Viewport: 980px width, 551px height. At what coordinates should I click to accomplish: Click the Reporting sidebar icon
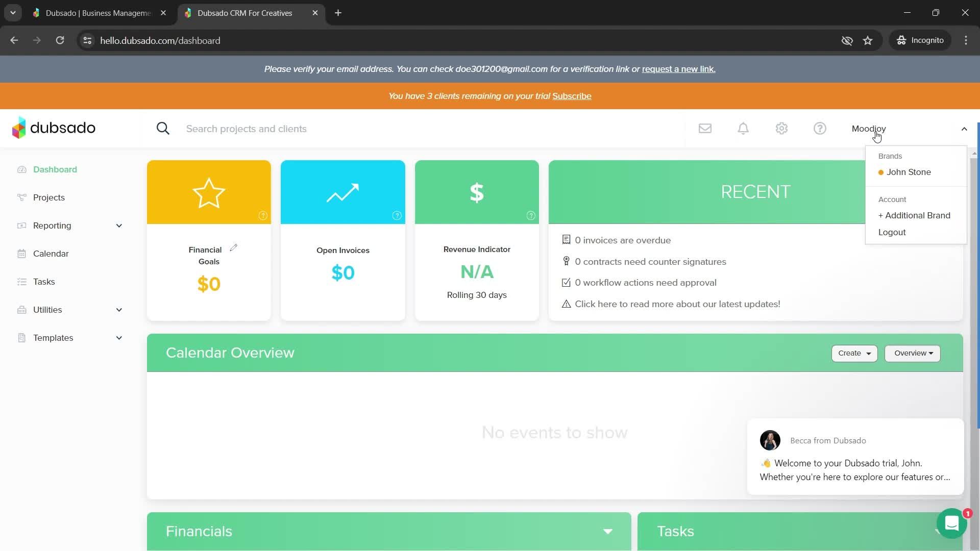tap(21, 226)
